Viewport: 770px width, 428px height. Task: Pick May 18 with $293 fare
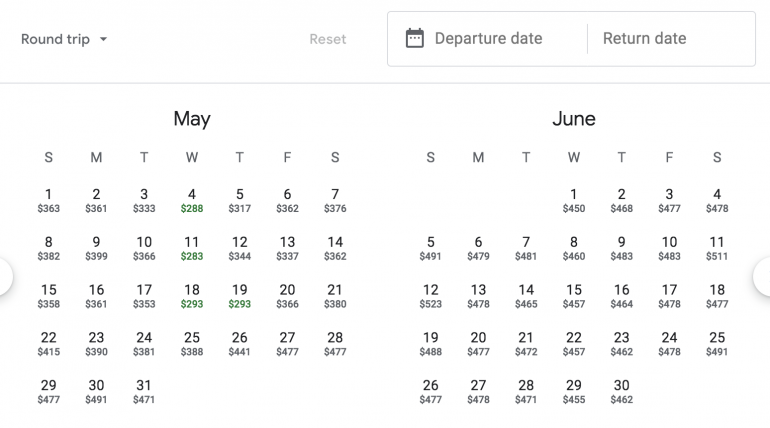pos(192,296)
